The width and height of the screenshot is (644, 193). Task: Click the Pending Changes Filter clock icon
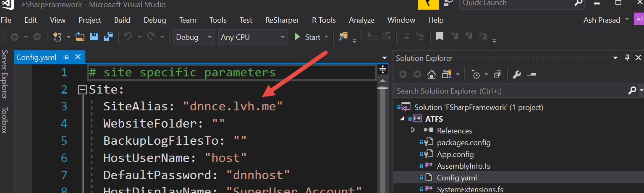476,75
